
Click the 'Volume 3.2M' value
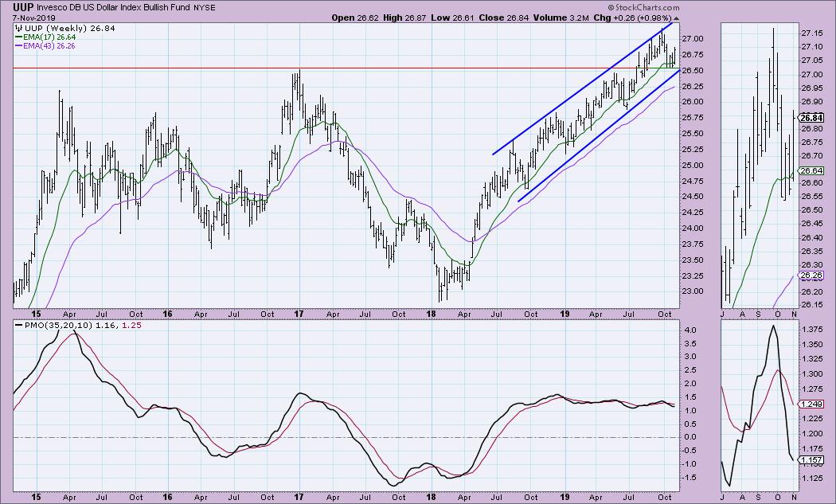(561, 18)
